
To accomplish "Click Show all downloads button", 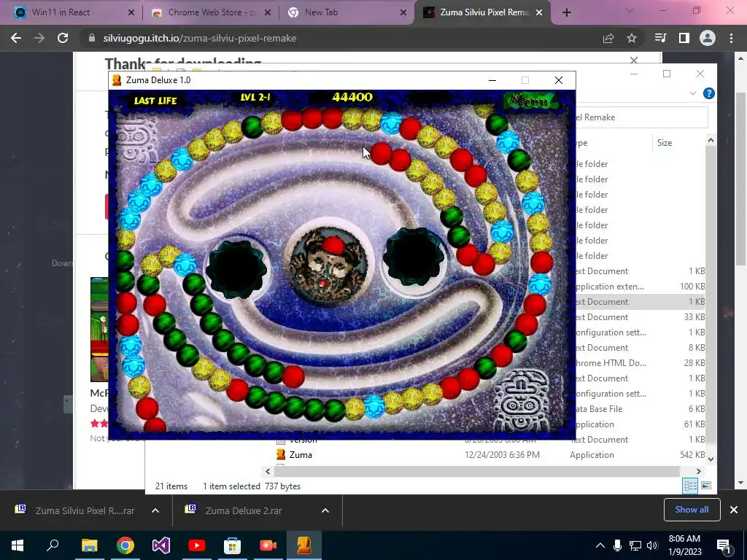I will (692, 510).
